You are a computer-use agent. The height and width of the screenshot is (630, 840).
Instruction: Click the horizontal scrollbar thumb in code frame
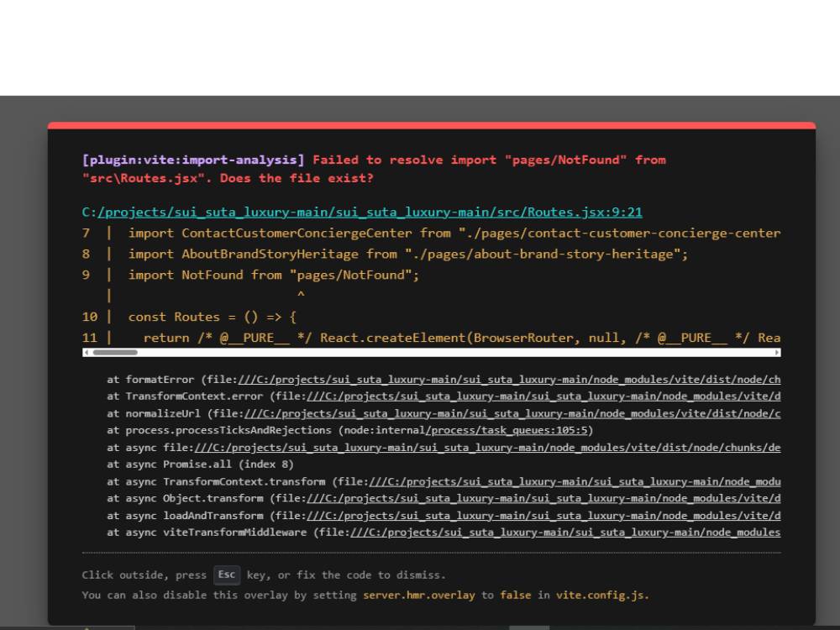tap(115, 353)
